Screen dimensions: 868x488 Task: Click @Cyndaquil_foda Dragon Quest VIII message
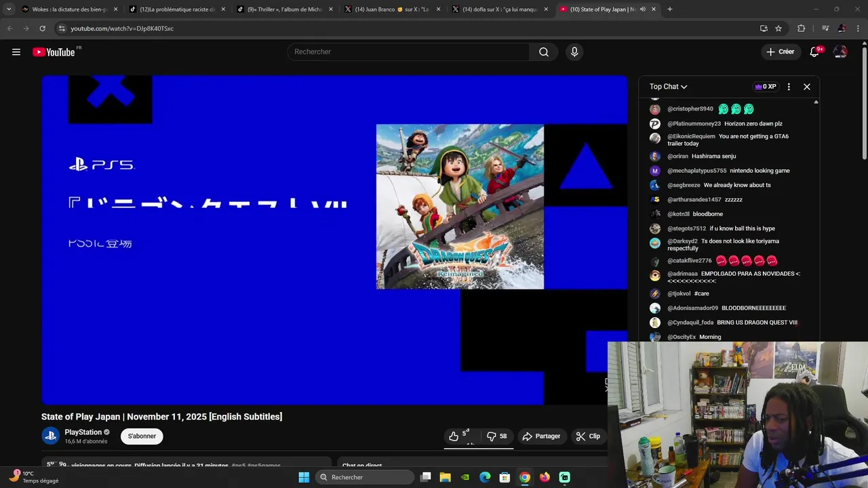[757, 323]
